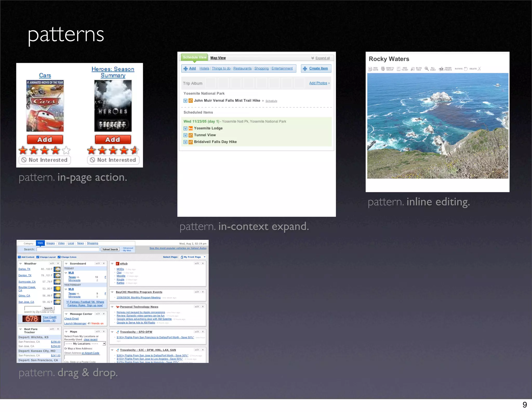Select the Images search category tab
The height and width of the screenshot is (412, 532).
coord(50,243)
